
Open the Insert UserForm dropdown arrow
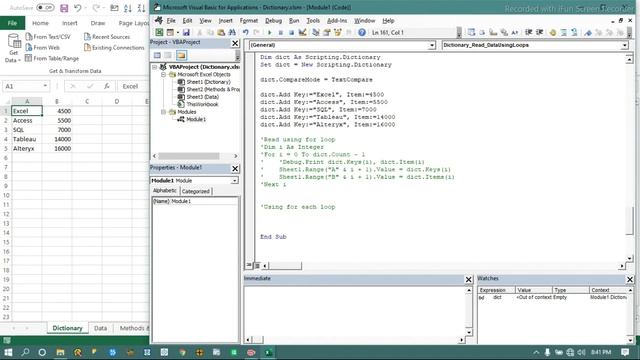click(x=178, y=33)
